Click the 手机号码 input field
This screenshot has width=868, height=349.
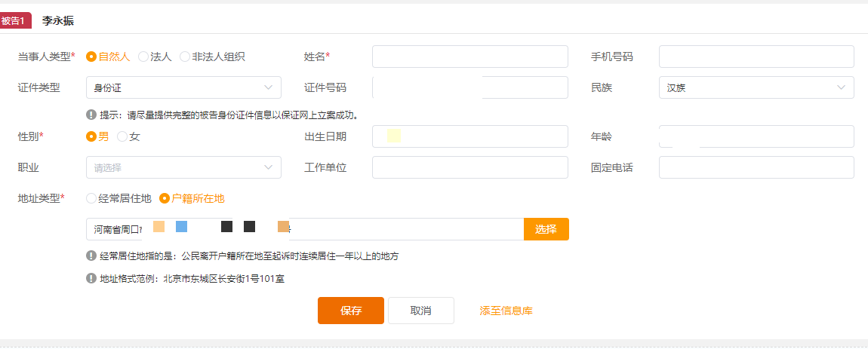pyautogui.click(x=756, y=57)
